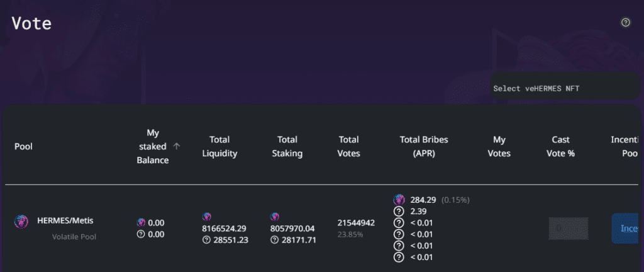Sort by the Total Bribes (APR) header

pyautogui.click(x=424, y=147)
